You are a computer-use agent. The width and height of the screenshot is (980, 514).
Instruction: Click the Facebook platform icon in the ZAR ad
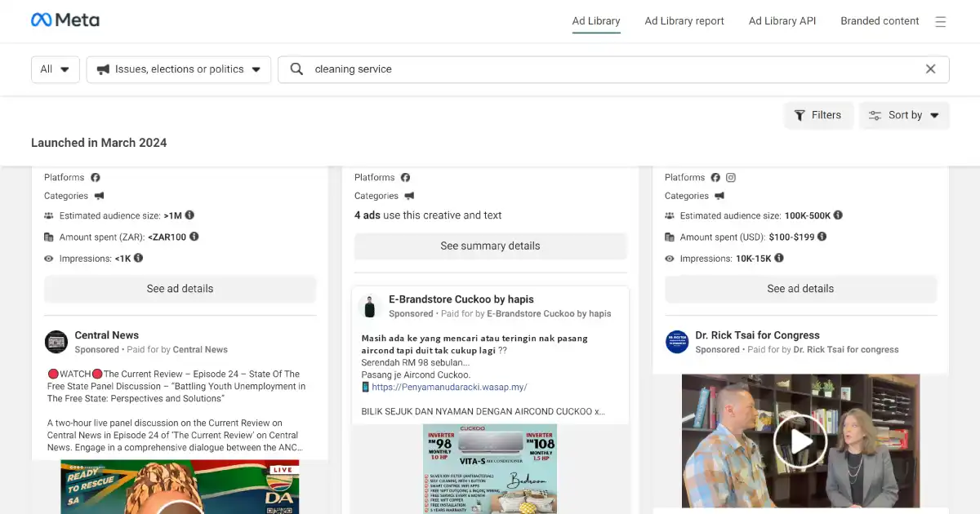[x=96, y=177]
